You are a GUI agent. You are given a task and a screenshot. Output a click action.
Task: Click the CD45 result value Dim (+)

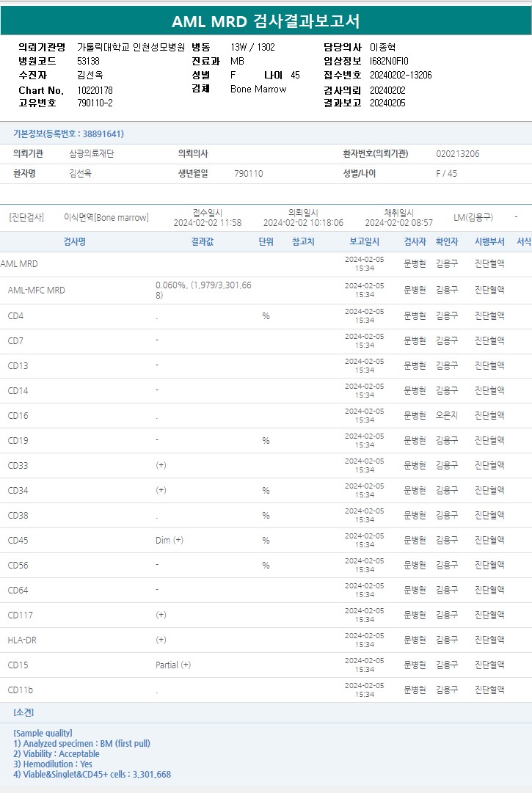coord(170,541)
